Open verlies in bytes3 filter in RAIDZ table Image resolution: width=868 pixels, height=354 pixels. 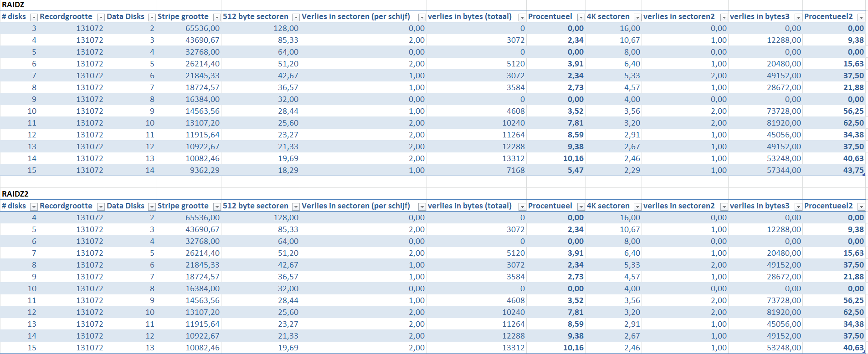798,17
